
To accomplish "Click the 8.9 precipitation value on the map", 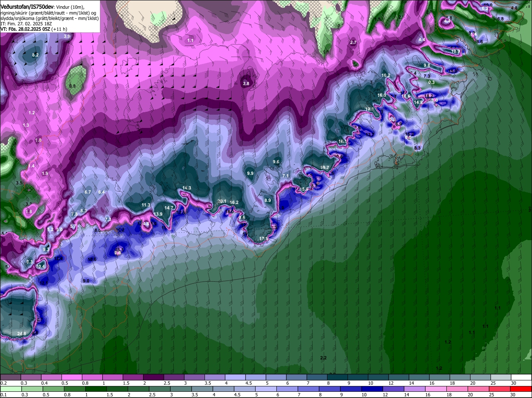I will [268, 200].
